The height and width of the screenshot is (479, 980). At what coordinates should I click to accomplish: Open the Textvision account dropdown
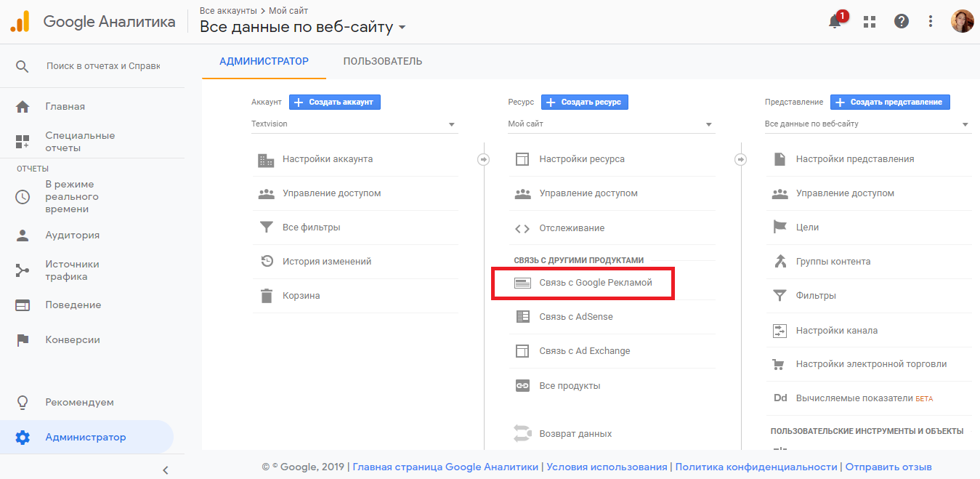tap(355, 124)
